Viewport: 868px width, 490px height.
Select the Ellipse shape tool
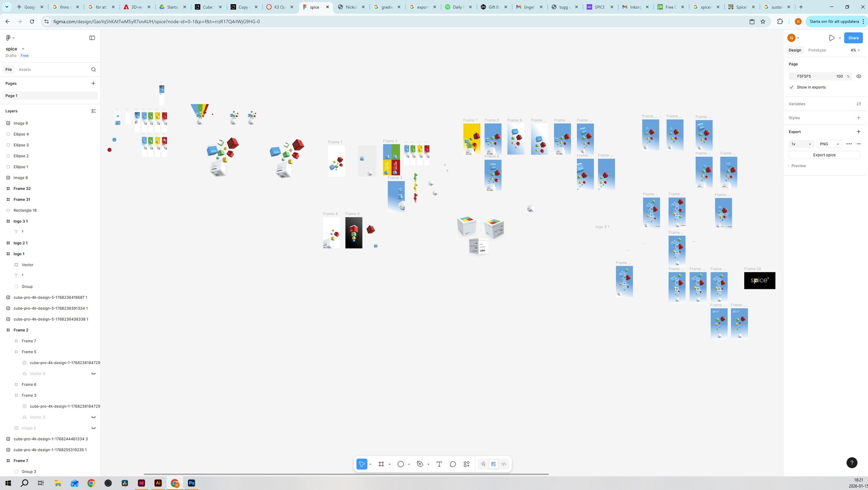pyautogui.click(x=401, y=464)
